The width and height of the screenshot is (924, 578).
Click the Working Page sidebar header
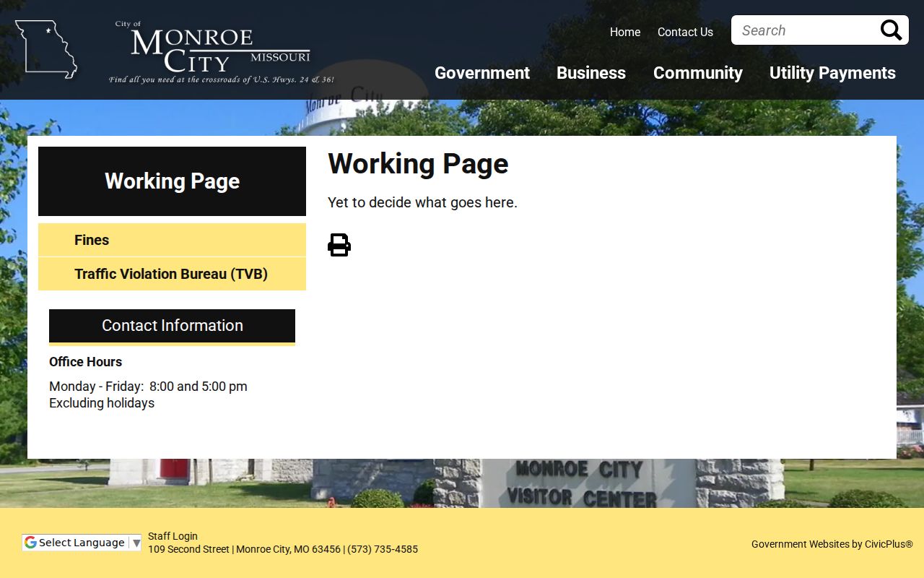172,181
